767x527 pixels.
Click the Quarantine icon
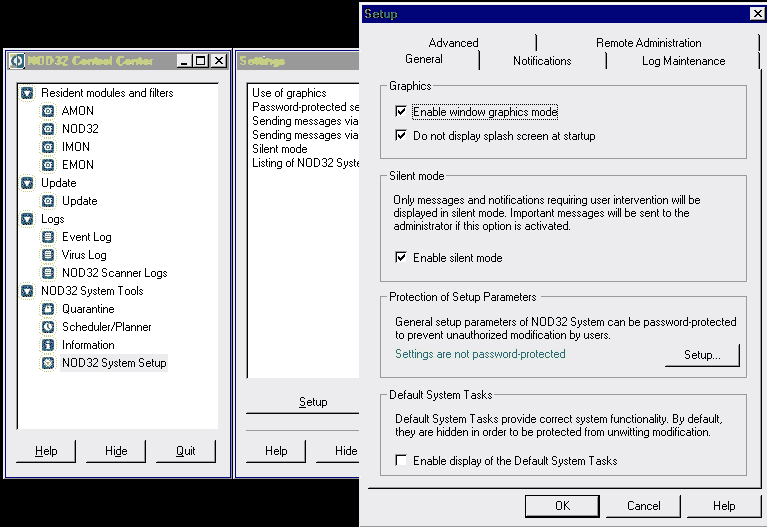click(48, 309)
